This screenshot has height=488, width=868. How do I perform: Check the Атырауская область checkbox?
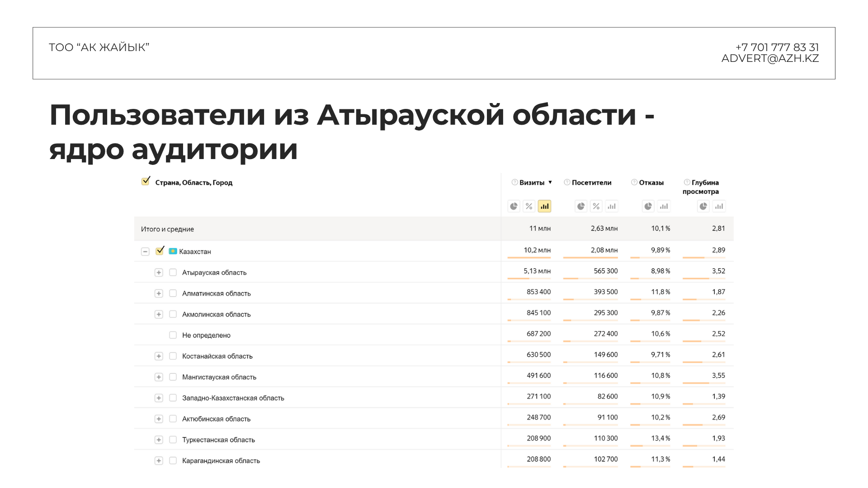tap(173, 272)
